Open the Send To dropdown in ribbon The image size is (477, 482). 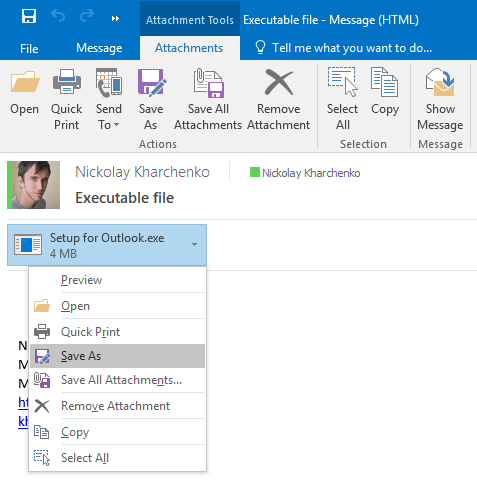pyautogui.click(x=109, y=99)
